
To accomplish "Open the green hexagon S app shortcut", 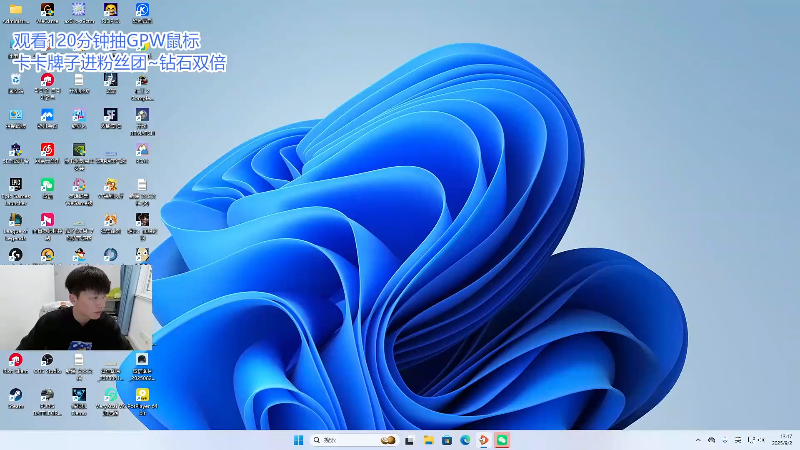I will [110, 395].
